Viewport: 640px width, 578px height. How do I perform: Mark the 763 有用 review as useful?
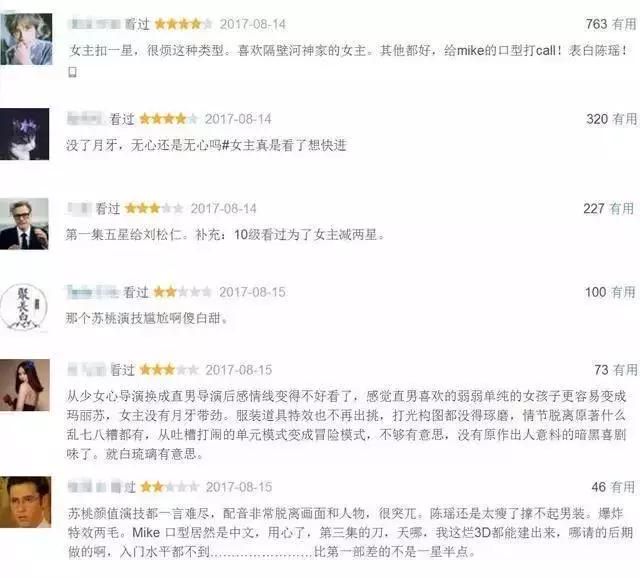[x=624, y=24]
